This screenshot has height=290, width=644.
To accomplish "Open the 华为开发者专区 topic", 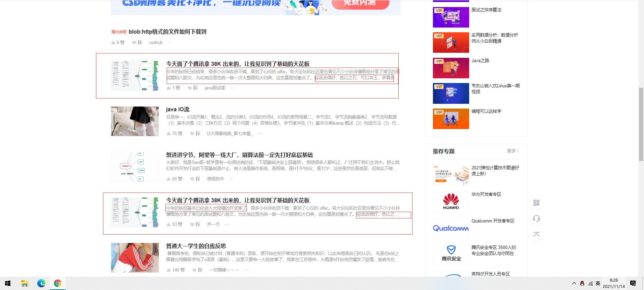I will click(486, 195).
